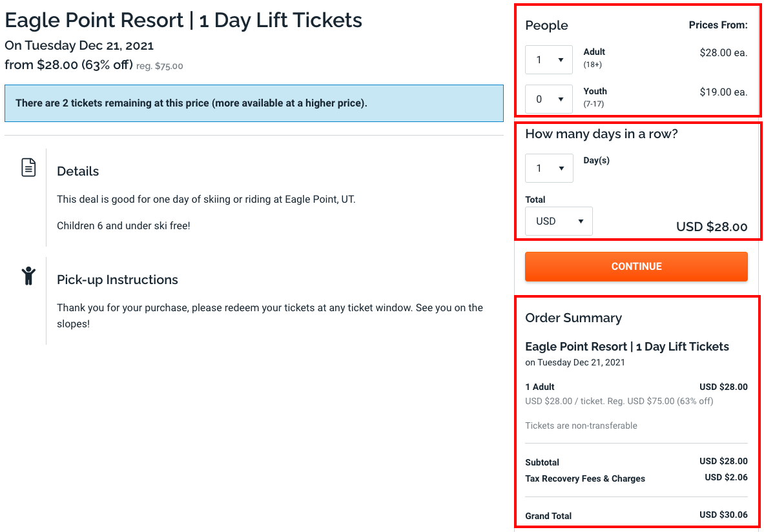
Task: Click the Youth price $19.00 ea.
Action: click(x=723, y=92)
